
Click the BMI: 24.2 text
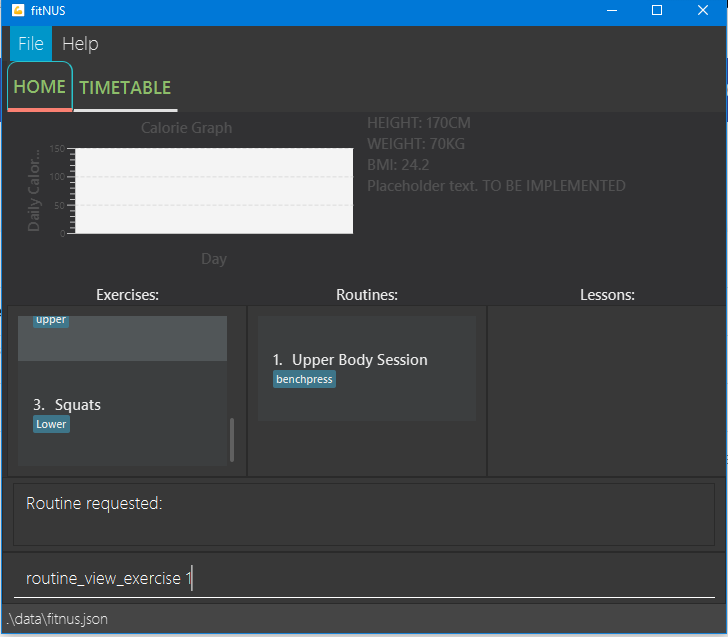(398, 165)
